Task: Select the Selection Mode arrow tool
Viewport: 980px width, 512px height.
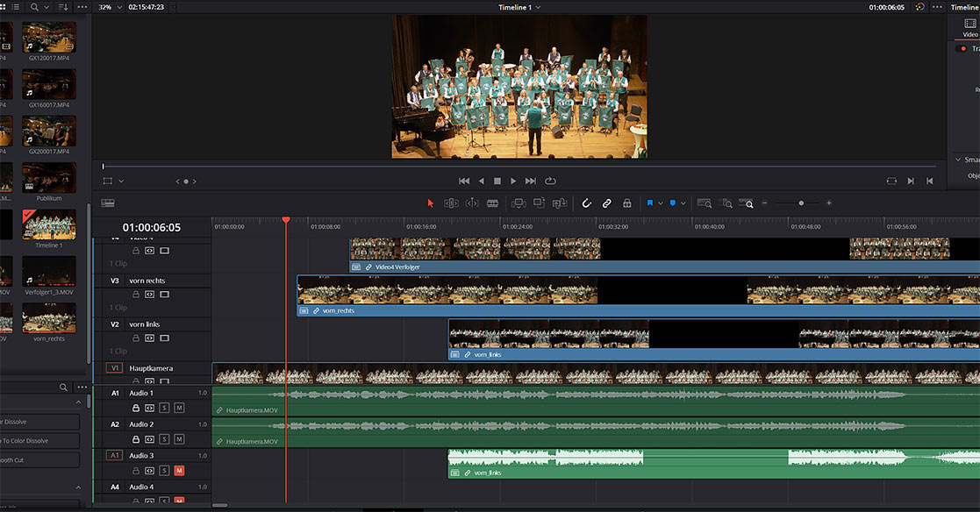Action: (x=430, y=203)
